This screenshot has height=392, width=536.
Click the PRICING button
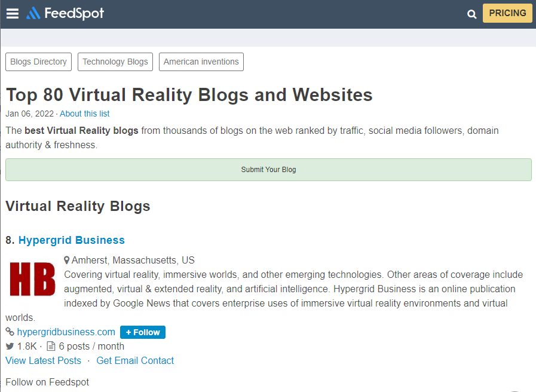click(x=507, y=13)
